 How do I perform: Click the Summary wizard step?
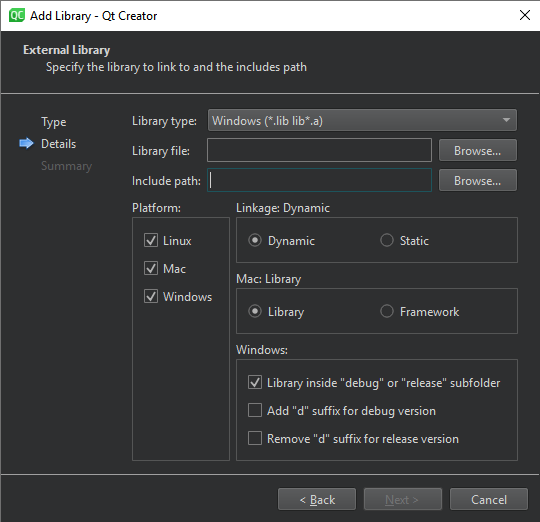coord(66,166)
